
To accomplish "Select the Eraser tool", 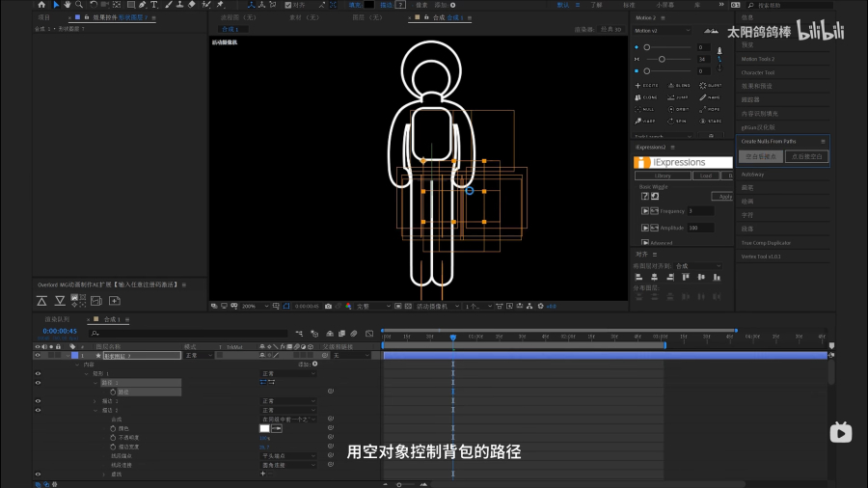I will pyautogui.click(x=192, y=5).
